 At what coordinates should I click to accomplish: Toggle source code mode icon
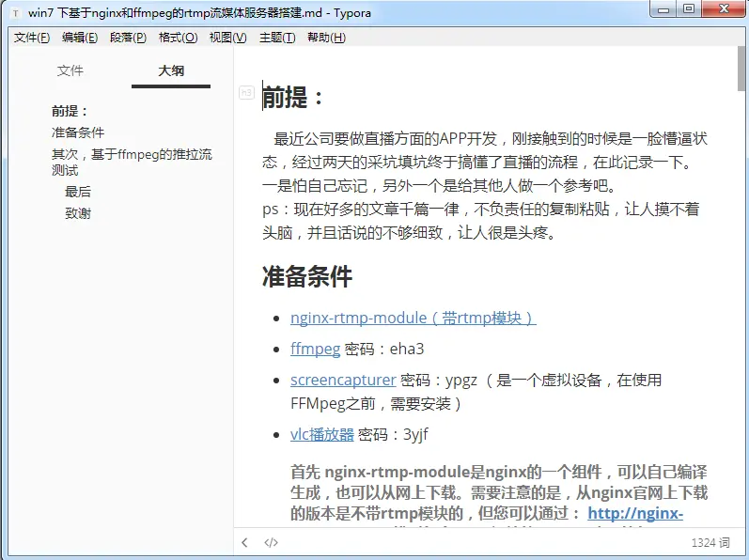click(x=271, y=542)
